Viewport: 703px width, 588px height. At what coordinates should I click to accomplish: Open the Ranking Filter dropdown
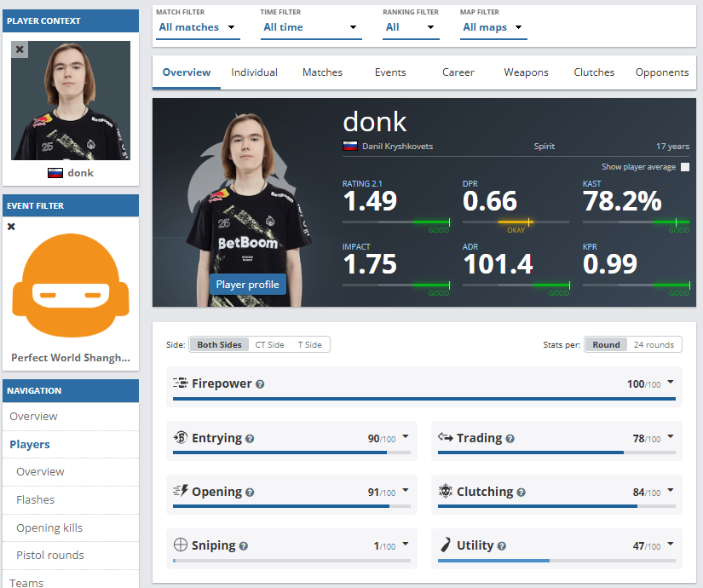pos(411,27)
